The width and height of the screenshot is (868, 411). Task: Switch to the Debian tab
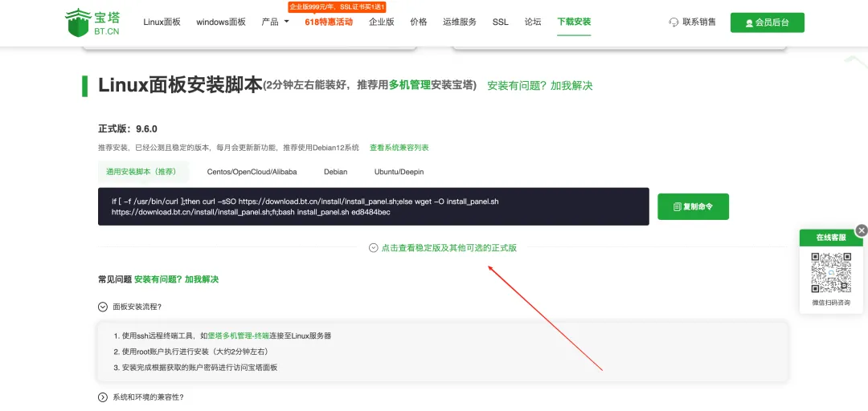335,172
